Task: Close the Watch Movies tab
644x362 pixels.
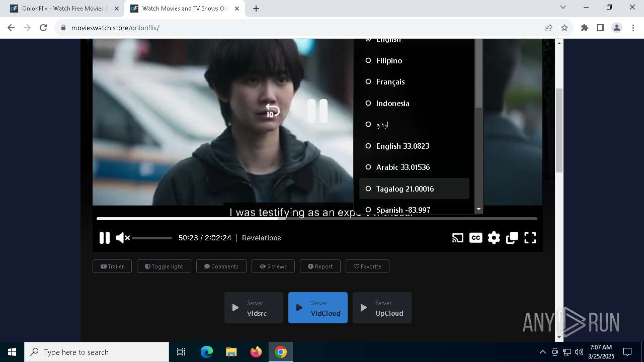Action: pos(237,9)
